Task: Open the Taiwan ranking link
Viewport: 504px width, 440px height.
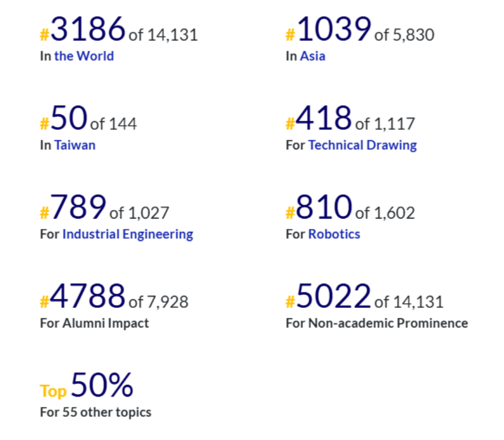Action: click(75, 145)
